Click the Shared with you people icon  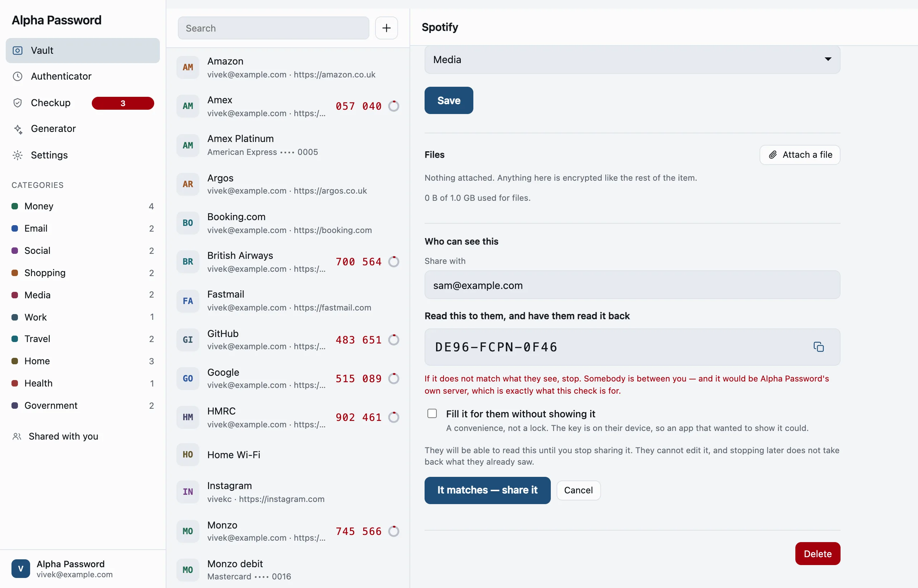17,436
